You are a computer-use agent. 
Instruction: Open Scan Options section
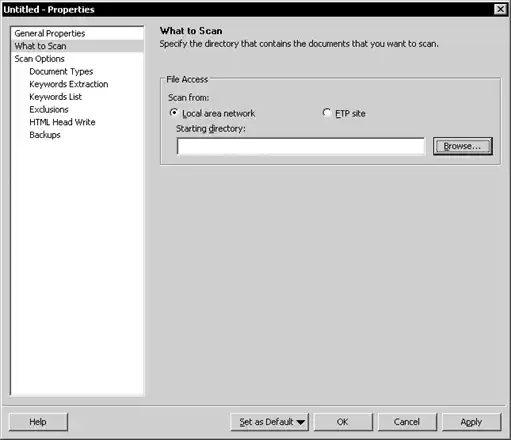[x=39, y=59]
